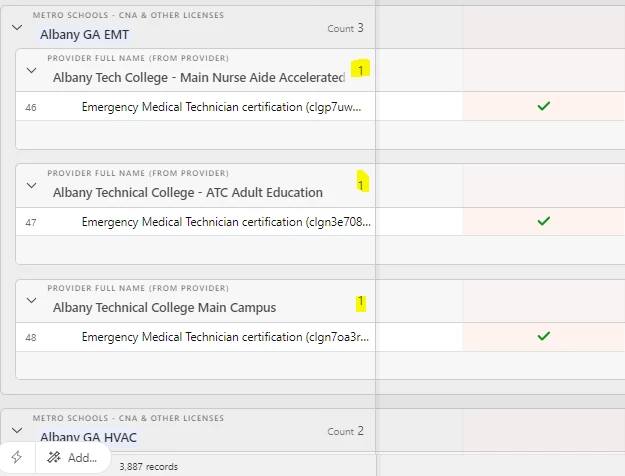Click the highlighted count for Main Campus group
Image resolution: width=625 pixels, height=476 pixels.
coord(361,301)
